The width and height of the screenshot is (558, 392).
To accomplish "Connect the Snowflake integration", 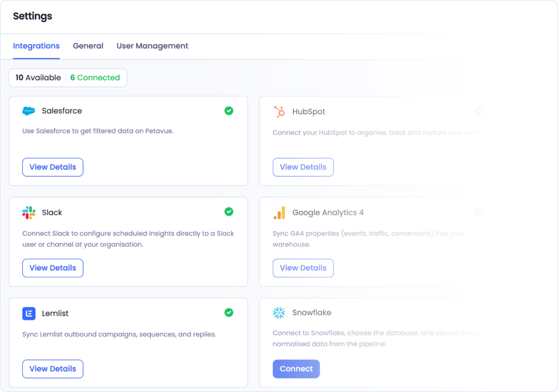I will coord(296,369).
